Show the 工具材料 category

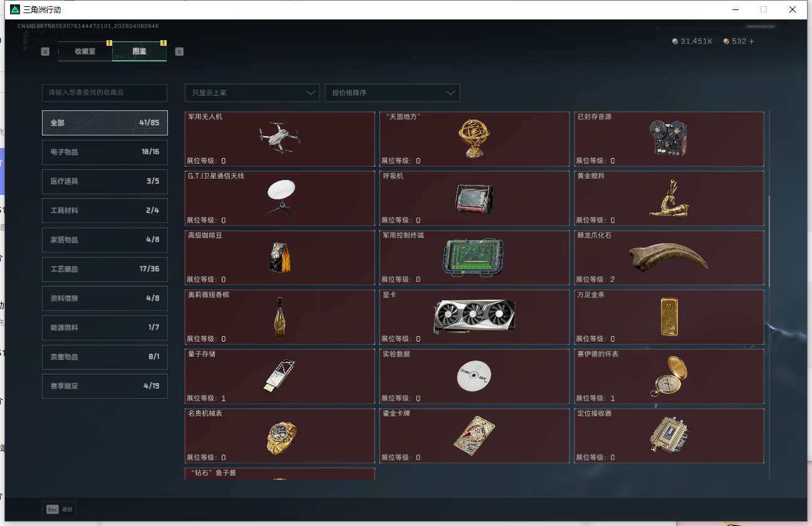(x=105, y=211)
